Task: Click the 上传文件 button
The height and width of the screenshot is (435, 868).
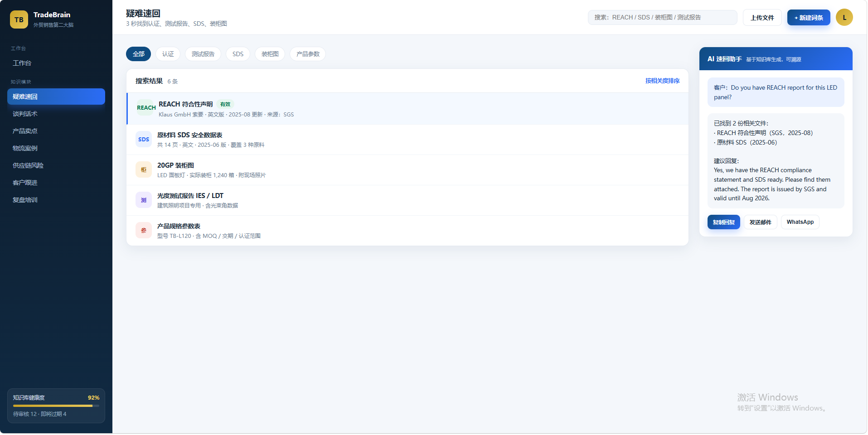Action: tap(762, 18)
